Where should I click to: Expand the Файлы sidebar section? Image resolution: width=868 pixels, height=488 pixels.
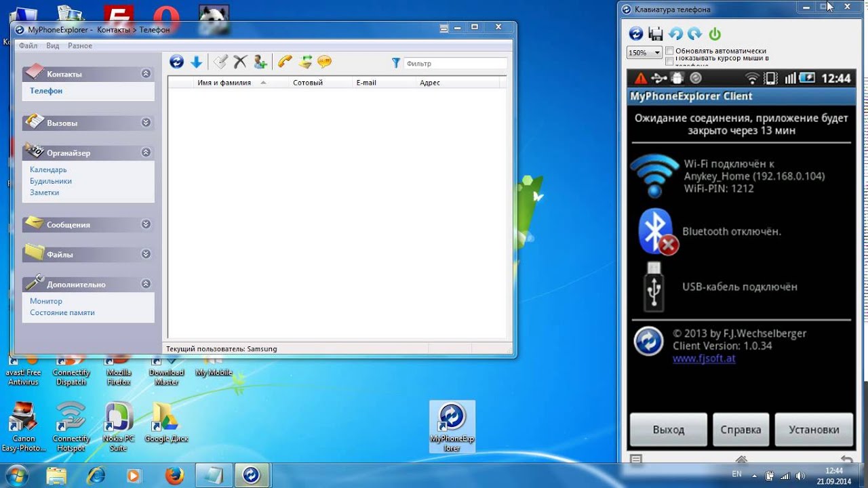pyautogui.click(x=146, y=254)
